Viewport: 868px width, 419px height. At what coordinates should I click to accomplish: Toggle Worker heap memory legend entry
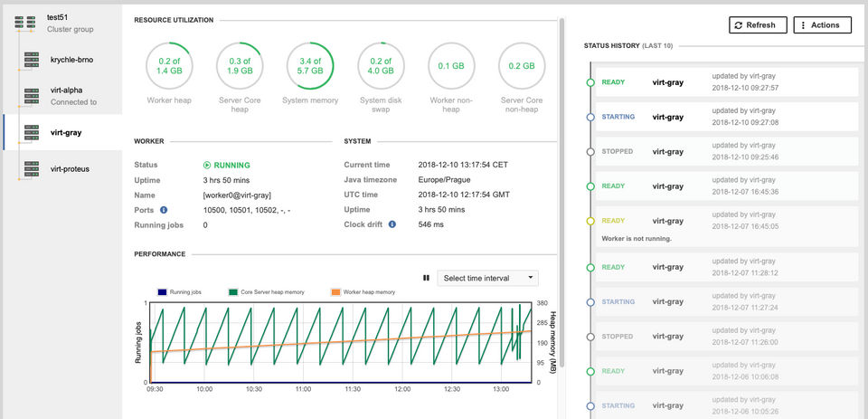(363, 292)
